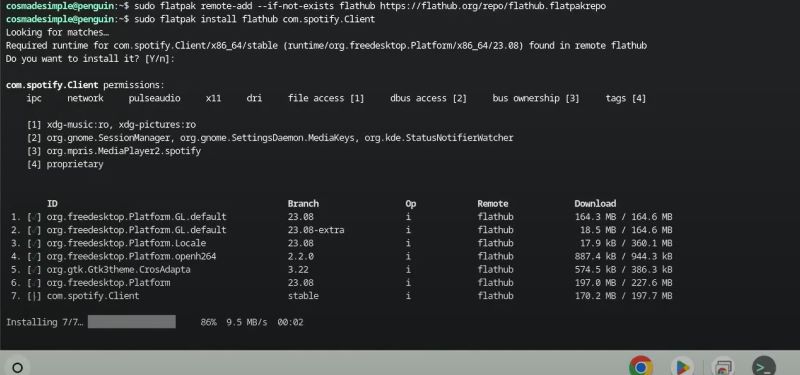Click 'file access [1]' permission
This screenshot has height=375, width=800.
pyautogui.click(x=326, y=98)
